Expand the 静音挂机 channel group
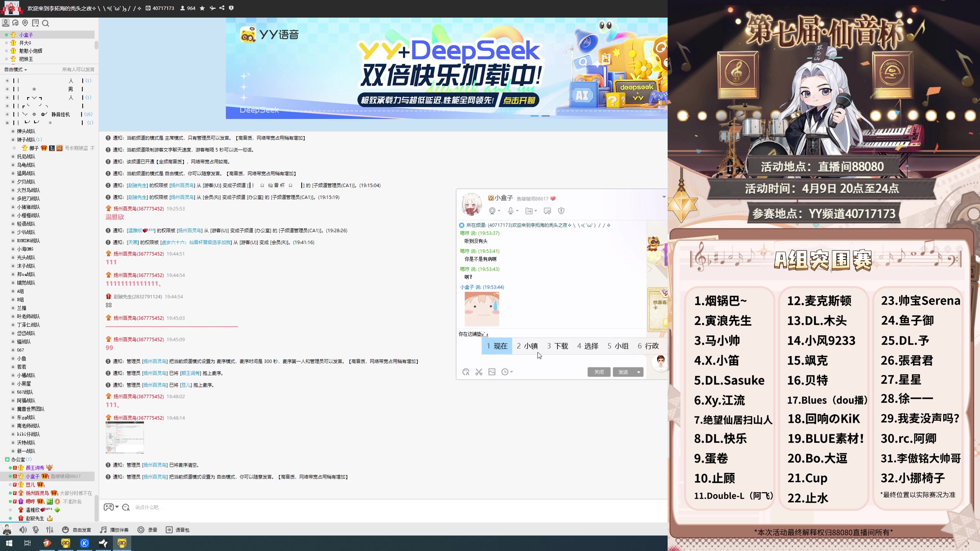 pos(7,114)
